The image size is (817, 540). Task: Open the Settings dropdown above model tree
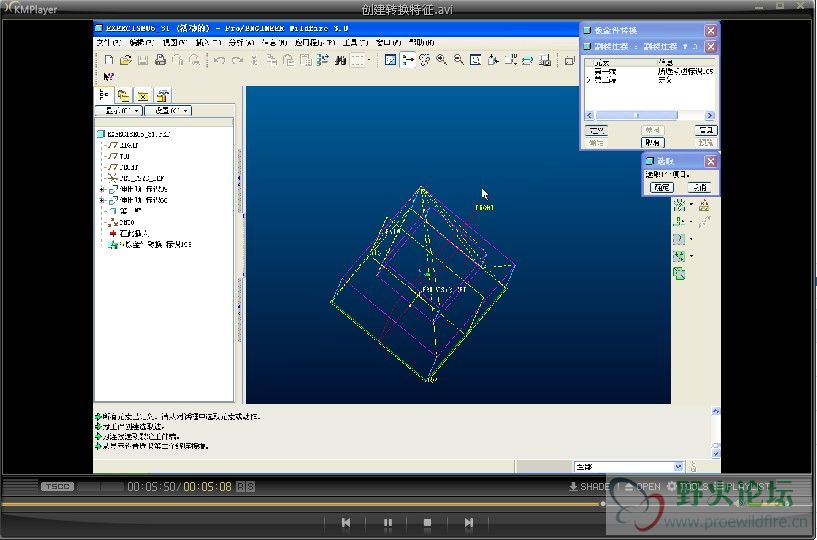tap(168, 111)
